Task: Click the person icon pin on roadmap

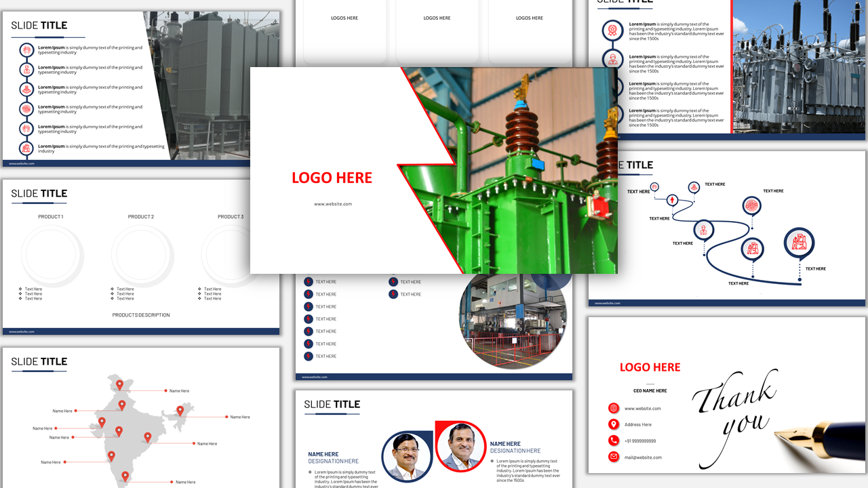Action: (704, 230)
